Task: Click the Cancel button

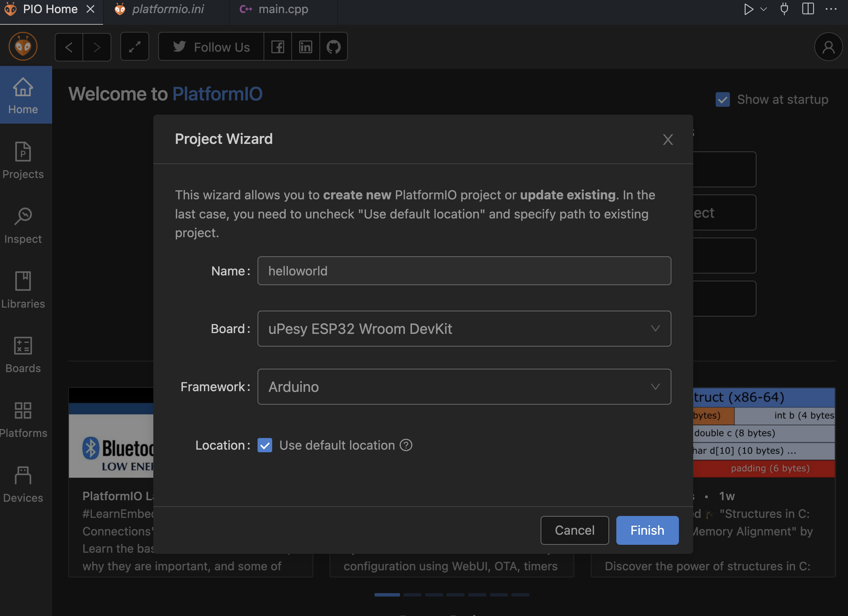Action: point(574,530)
